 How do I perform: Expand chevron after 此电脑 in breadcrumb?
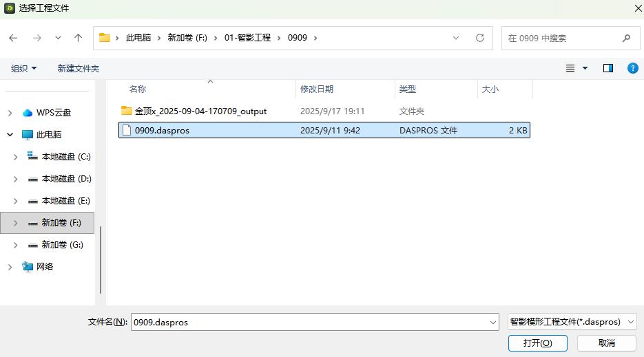(x=159, y=38)
